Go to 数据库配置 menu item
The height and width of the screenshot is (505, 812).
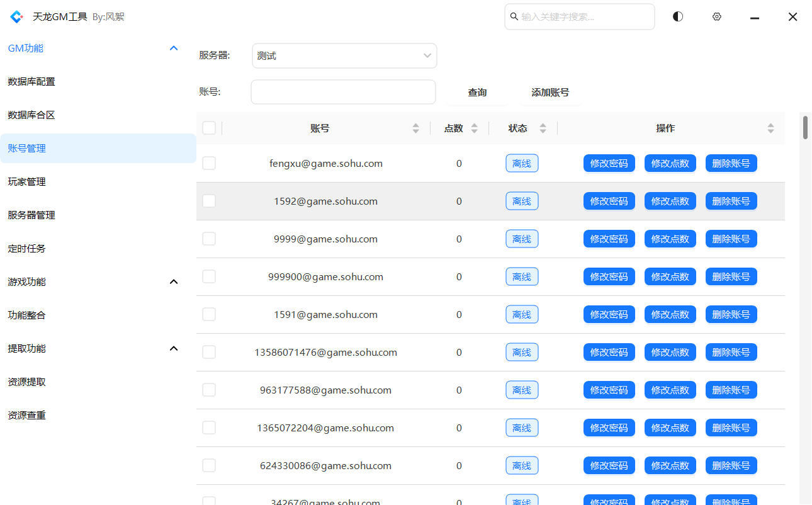click(31, 82)
